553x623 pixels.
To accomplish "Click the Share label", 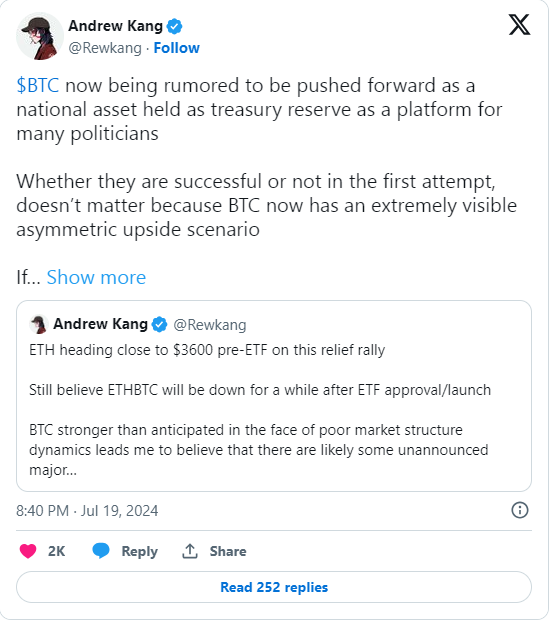I will pyautogui.click(x=228, y=551).
